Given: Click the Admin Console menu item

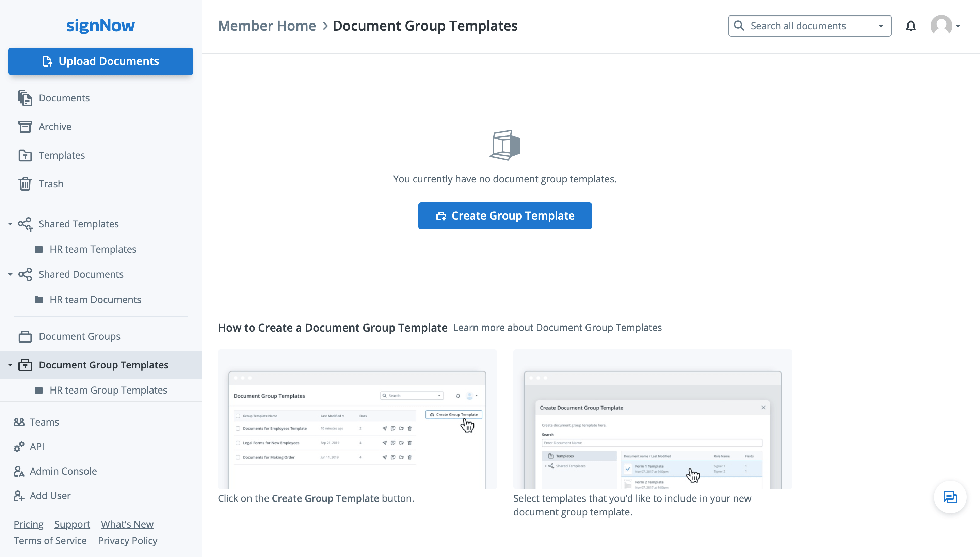Looking at the screenshot, I should click(64, 471).
